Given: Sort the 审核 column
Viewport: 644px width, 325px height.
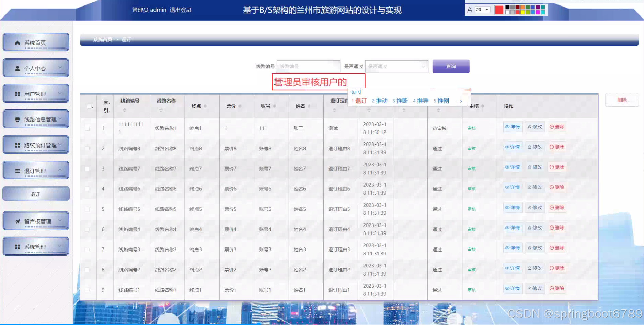Looking at the screenshot, I should pos(483,106).
